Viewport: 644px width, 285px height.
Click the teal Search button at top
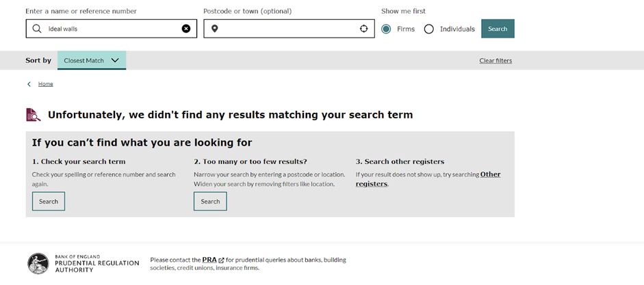click(x=498, y=29)
